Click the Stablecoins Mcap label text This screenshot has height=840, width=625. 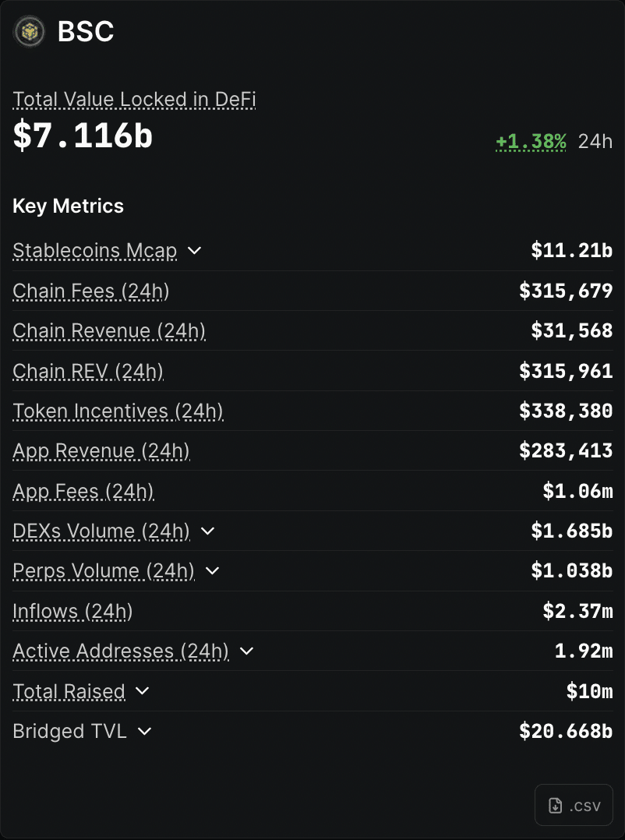pos(94,251)
